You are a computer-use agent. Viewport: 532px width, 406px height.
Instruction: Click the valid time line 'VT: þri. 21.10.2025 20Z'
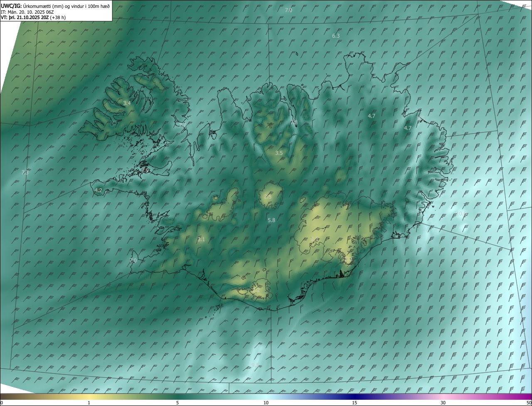click(x=25, y=17)
